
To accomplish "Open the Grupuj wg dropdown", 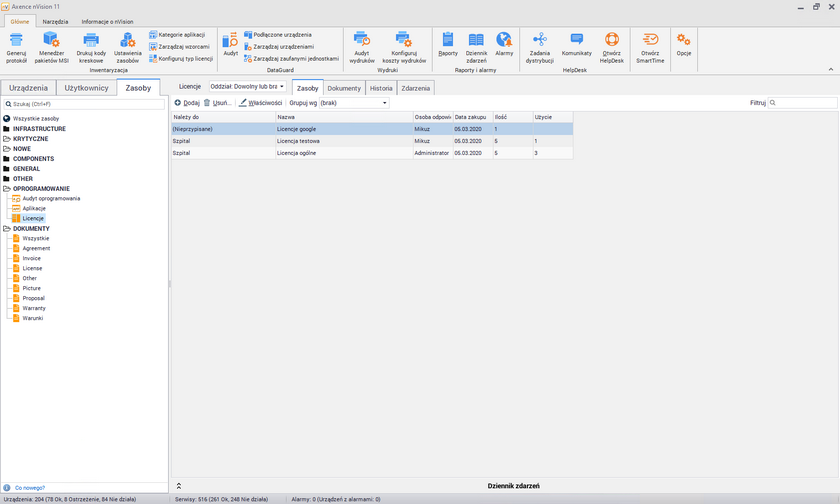I will coord(353,103).
